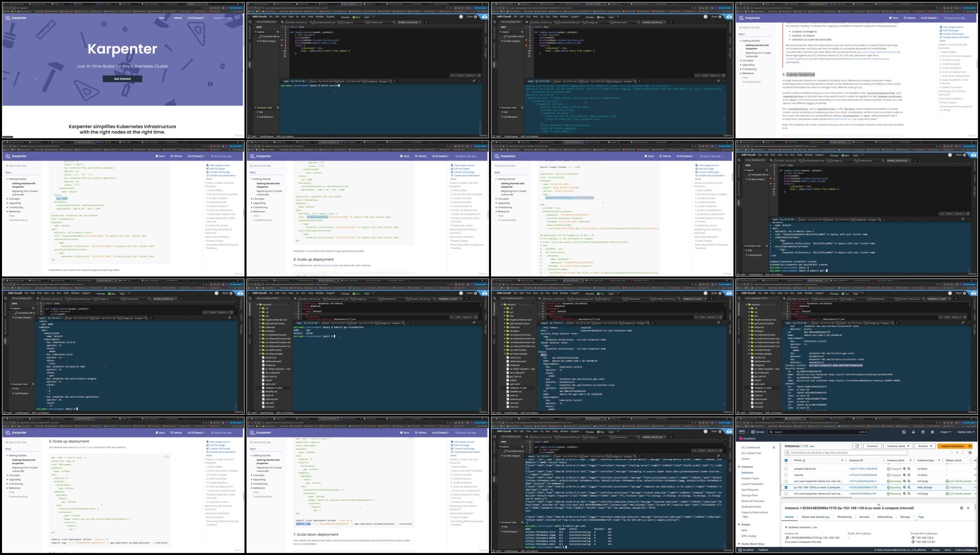This screenshot has width=980, height=555.
Task: Click zoom-out filter icon on resume row
Action: pyautogui.click(x=909, y=475)
